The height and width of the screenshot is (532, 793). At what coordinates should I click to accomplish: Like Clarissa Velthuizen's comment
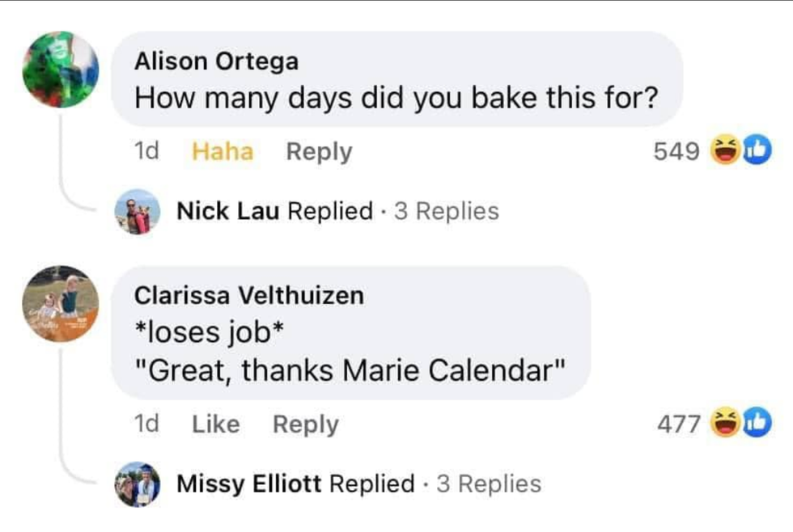(215, 424)
